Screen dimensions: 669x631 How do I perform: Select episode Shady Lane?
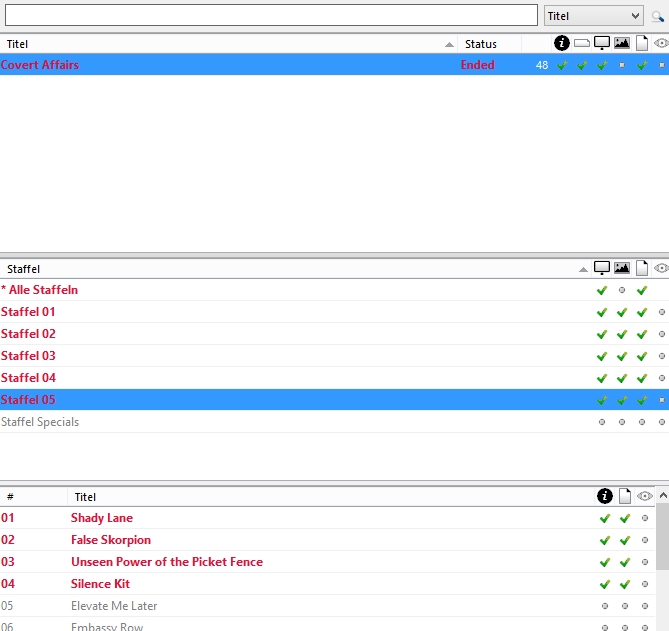(328, 518)
